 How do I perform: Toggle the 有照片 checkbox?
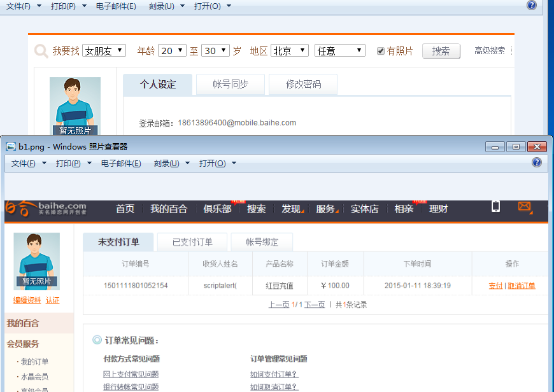click(x=381, y=51)
